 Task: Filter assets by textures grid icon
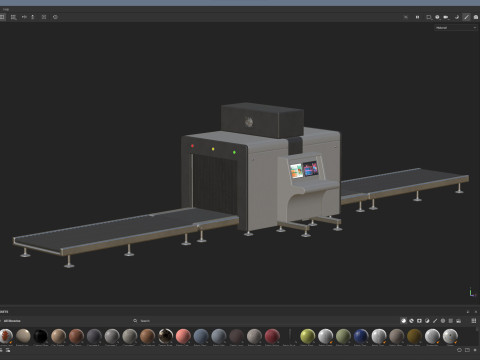tap(451, 321)
